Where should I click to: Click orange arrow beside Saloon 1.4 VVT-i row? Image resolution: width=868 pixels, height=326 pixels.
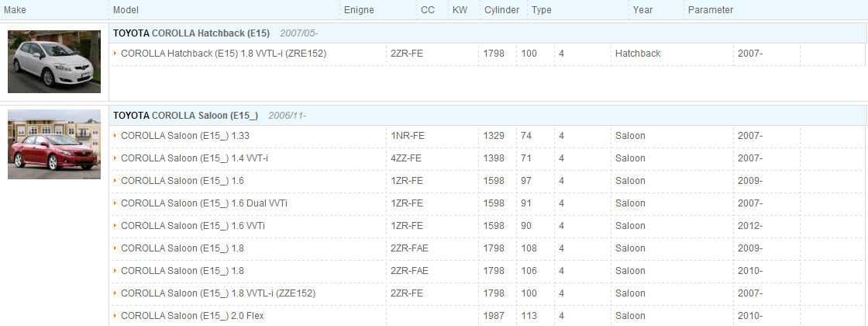115,158
